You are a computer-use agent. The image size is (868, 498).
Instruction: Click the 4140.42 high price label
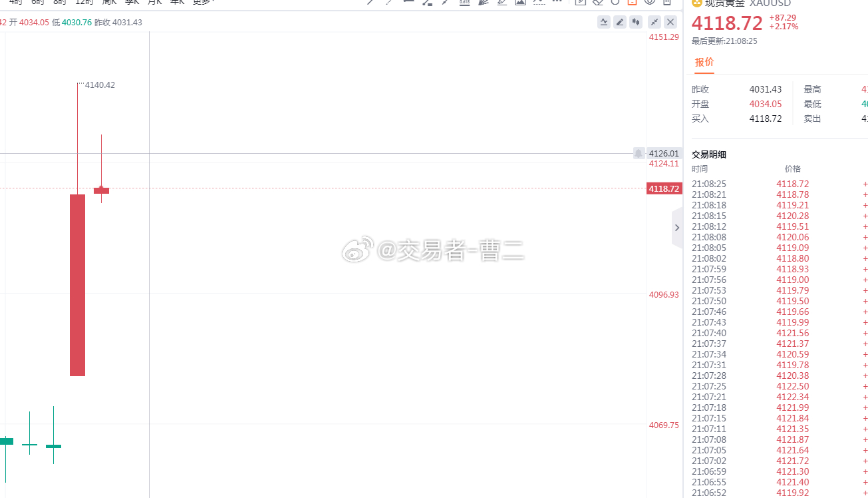[100, 85]
